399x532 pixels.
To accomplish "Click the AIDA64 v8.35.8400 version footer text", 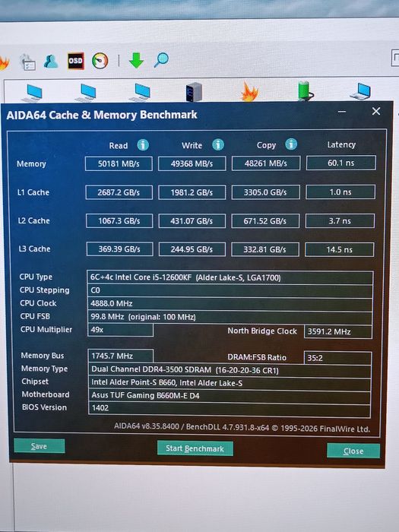I will (x=242, y=427).
